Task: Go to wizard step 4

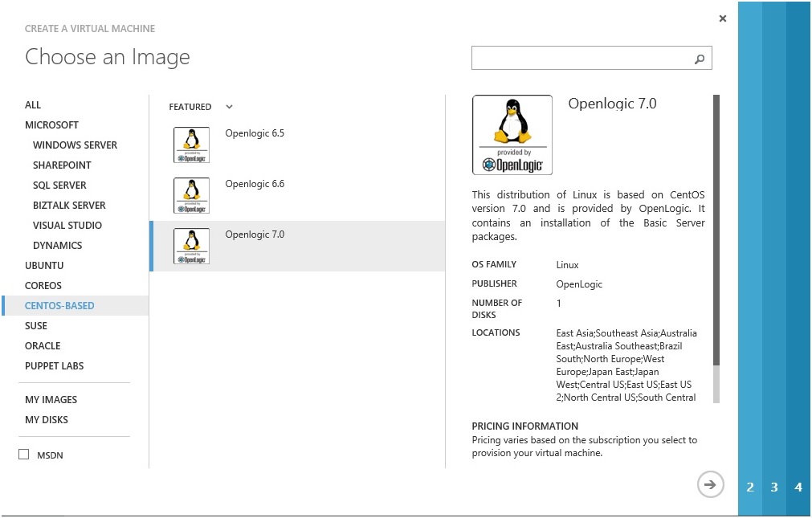Action: pyautogui.click(x=798, y=487)
